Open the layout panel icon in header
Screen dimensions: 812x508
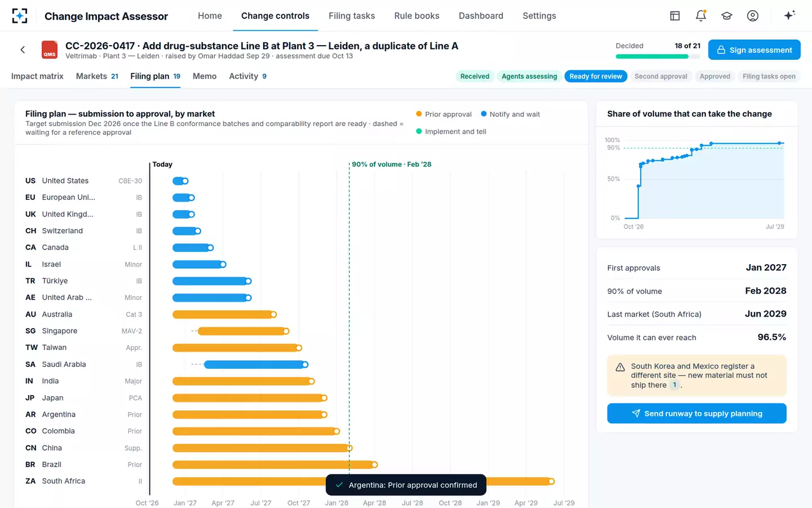click(x=675, y=16)
